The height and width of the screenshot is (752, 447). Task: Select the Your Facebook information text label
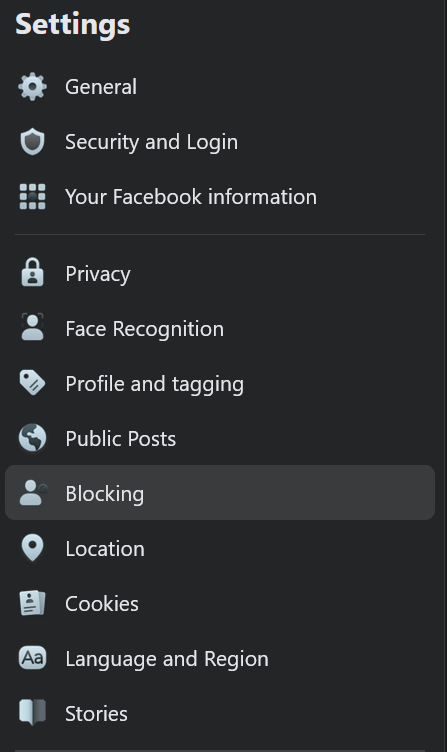click(191, 197)
